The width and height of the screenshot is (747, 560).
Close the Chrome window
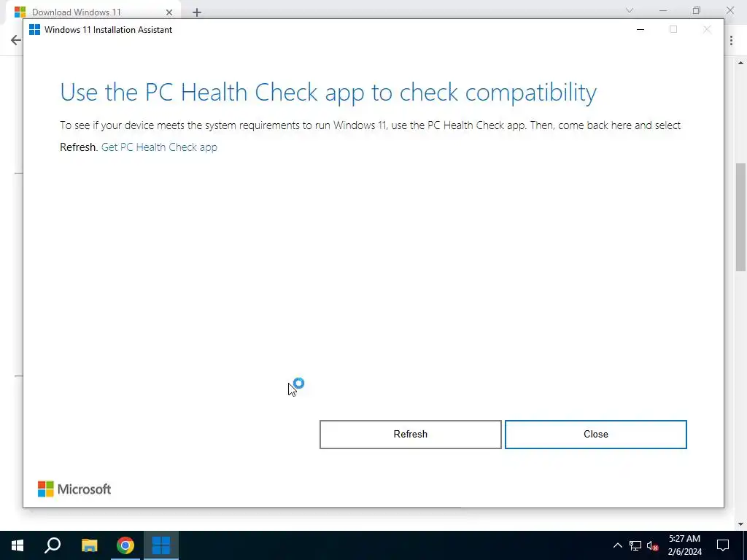(x=729, y=10)
